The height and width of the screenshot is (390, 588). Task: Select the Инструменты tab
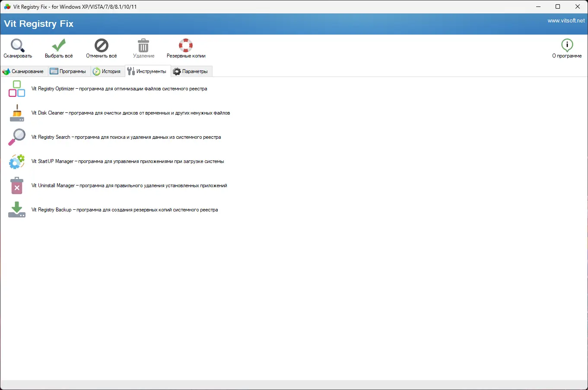[147, 71]
